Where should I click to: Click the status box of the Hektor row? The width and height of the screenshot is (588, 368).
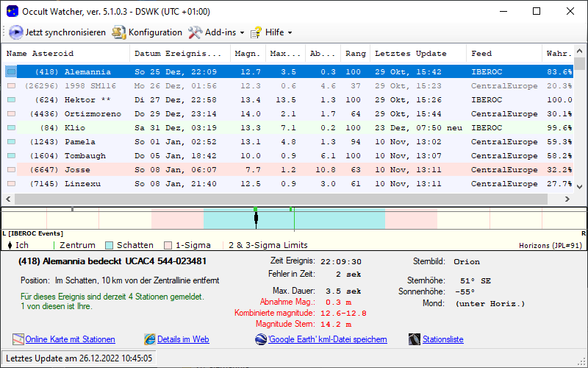[x=11, y=99]
